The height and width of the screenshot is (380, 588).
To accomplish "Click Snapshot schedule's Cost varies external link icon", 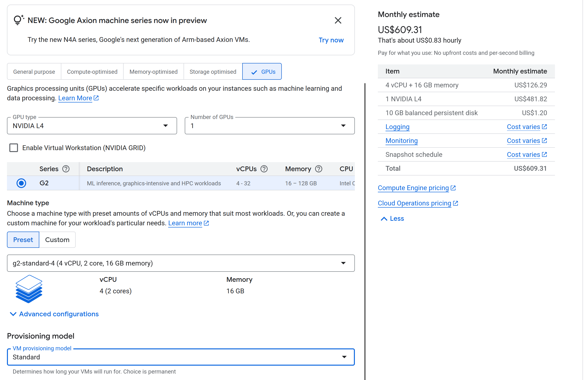I will point(545,154).
